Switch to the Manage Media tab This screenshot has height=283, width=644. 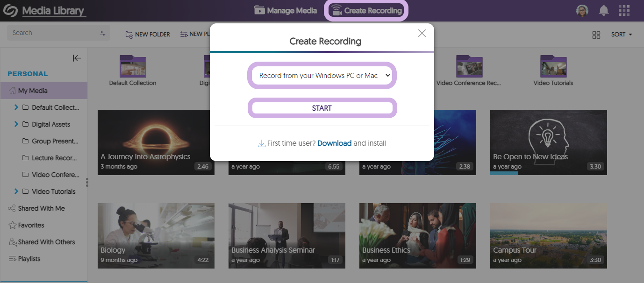[x=285, y=10]
